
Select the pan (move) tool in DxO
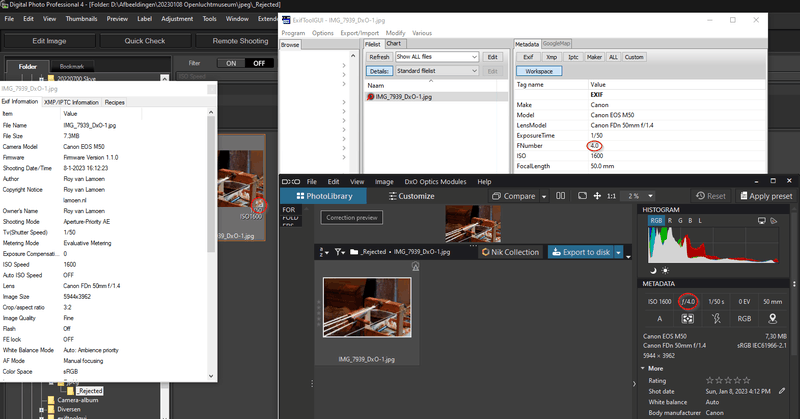[597, 196]
